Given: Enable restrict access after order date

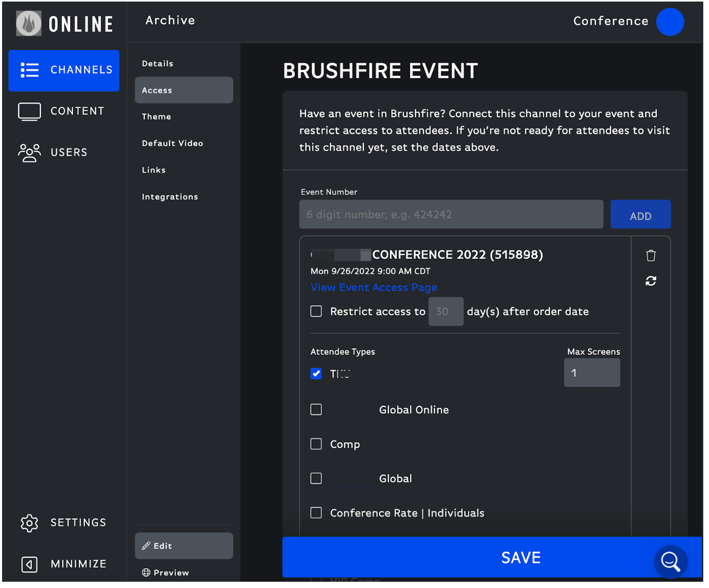Looking at the screenshot, I should coord(316,311).
